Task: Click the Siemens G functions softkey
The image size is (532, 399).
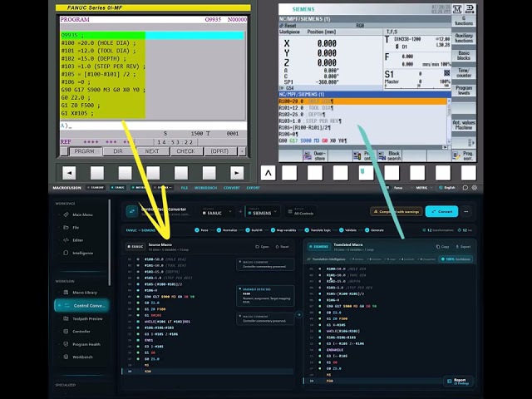Action: [464, 21]
